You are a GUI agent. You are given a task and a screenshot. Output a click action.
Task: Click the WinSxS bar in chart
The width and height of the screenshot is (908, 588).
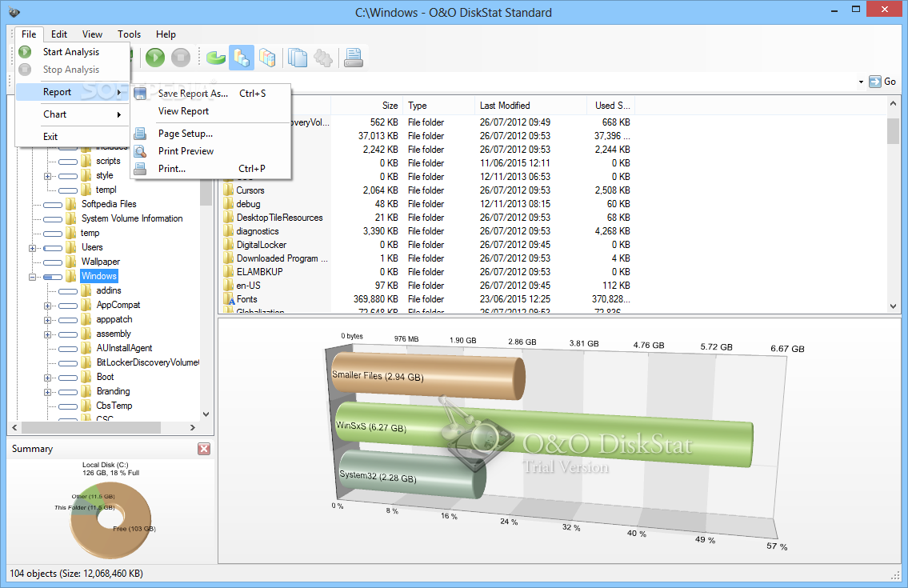tap(544, 435)
